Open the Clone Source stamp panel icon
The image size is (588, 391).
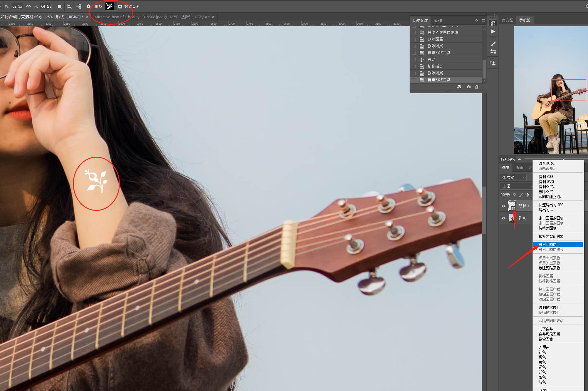coord(493,64)
